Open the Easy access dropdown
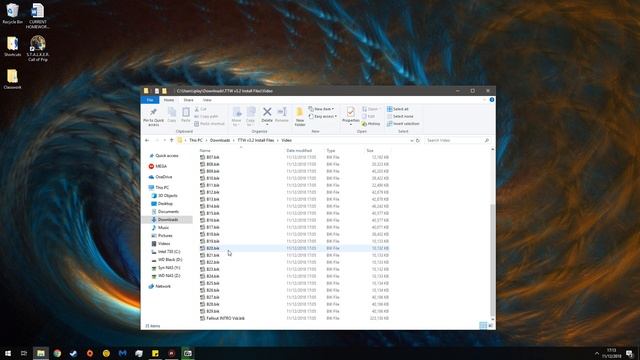This screenshot has width=640, height=360. (322, 116)
